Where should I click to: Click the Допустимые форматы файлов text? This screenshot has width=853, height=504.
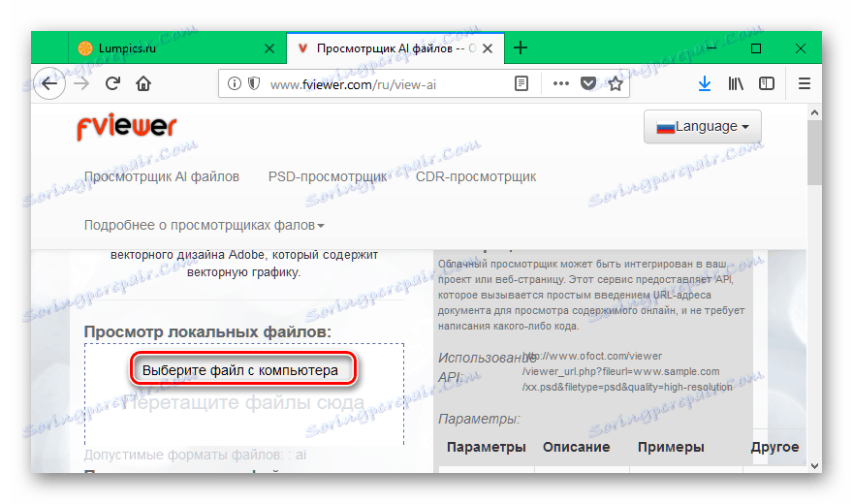tap(195, 455)
